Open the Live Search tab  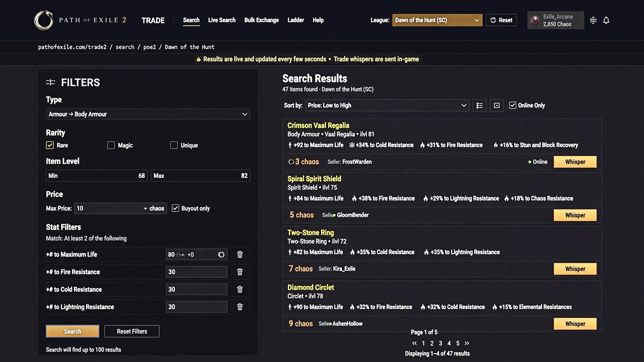coord(222,20)
